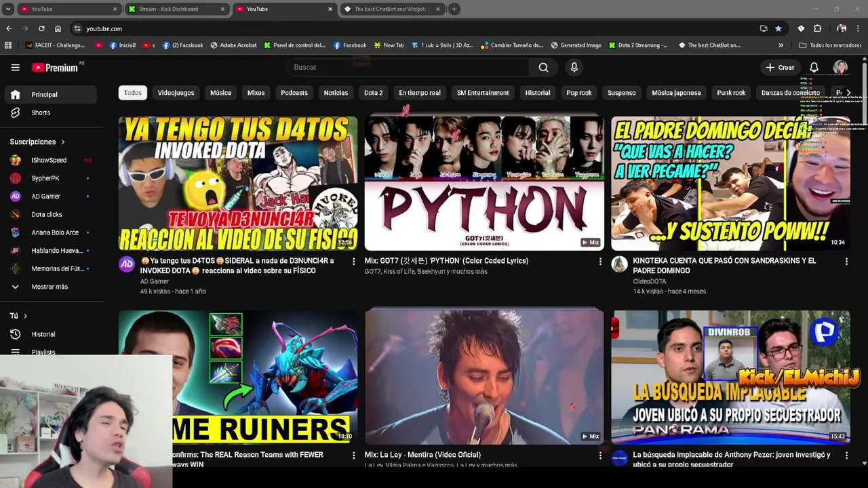Select the Todos filter chip
Image resolution: width=868 pixels, height=488 pixels.
click(133, 93)
